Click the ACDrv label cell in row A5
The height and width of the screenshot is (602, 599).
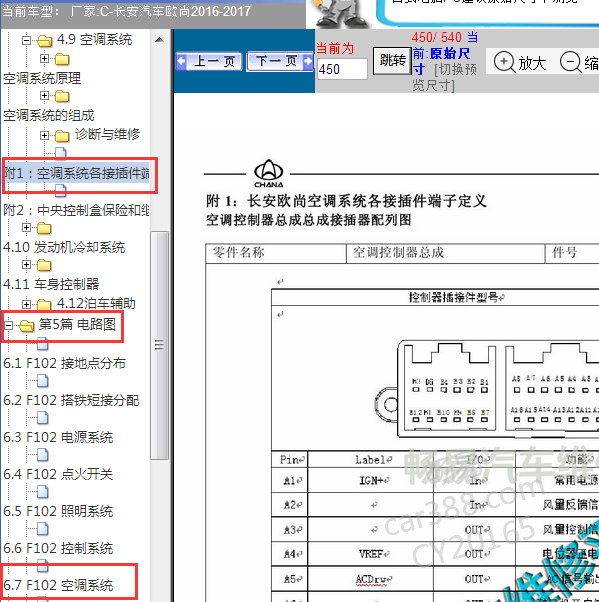coord(371,579)
